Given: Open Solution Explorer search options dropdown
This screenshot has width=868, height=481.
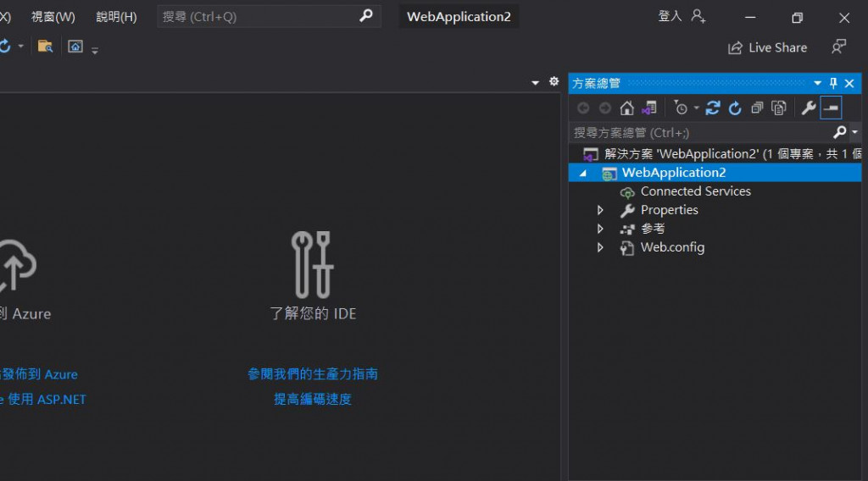Looking at the screenshot, I should [x=854, y=132].
